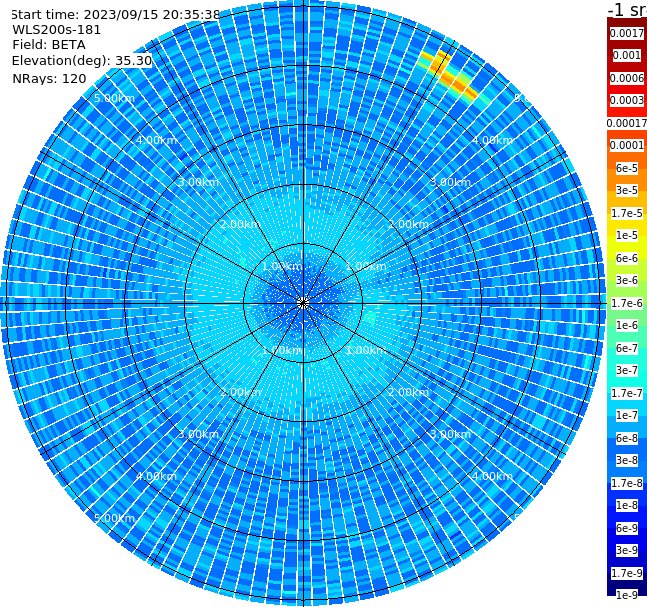Click the 3e-9 colorbar value
The width and height of the screenshot is (647, 607).
[x=627, y=550]
